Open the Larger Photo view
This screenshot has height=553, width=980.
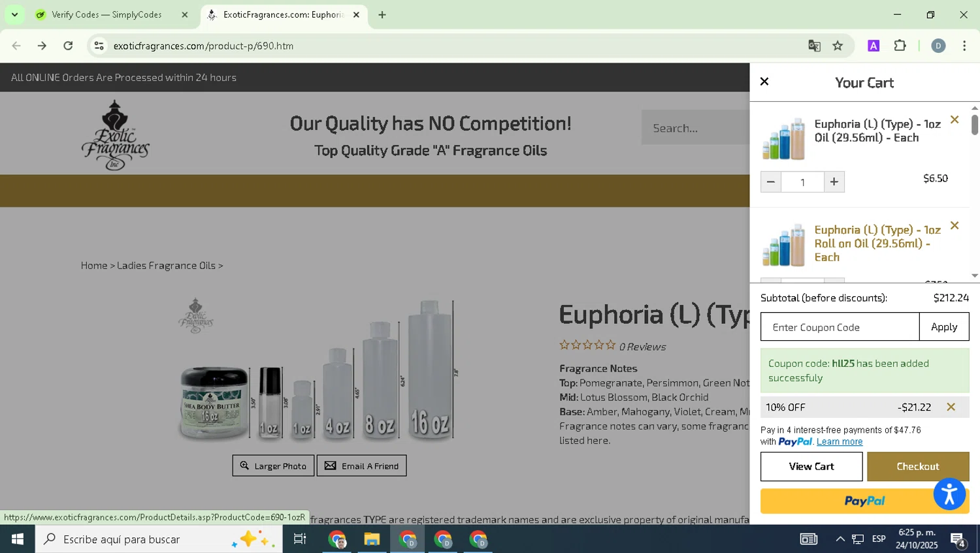click(x=273, y=466)
